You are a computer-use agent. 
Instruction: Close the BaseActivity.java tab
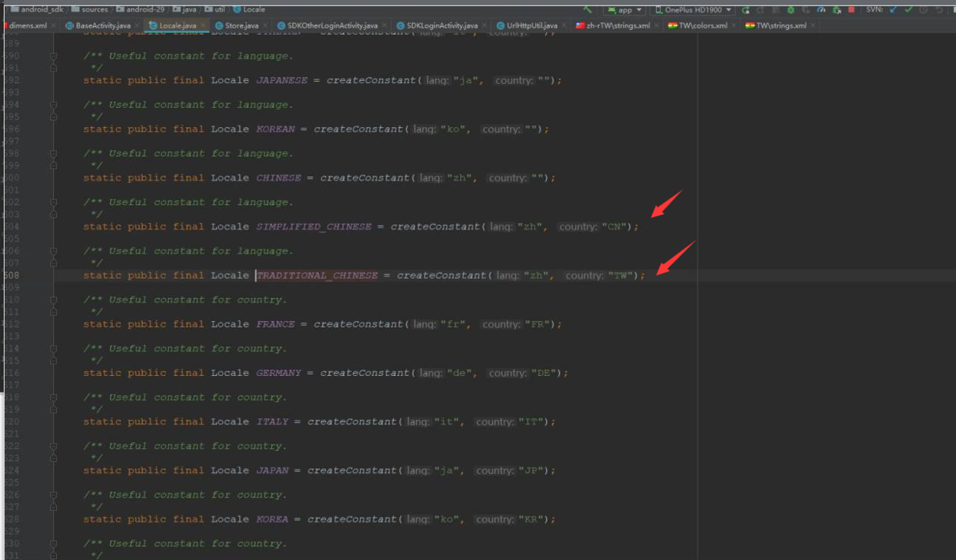(x=138, y=25)
